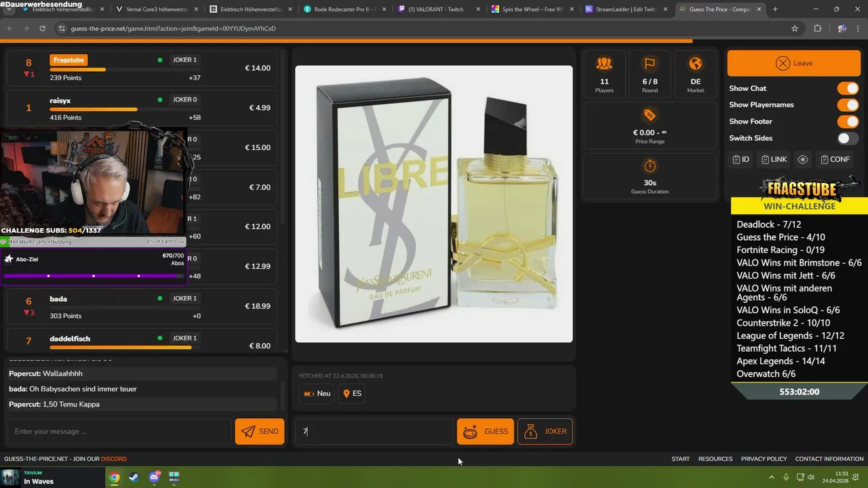Select player daddelfisch in the leaderboard
The width and height of the screenshot is (868, 488).
pyautogui.click(x=70, y=338)
